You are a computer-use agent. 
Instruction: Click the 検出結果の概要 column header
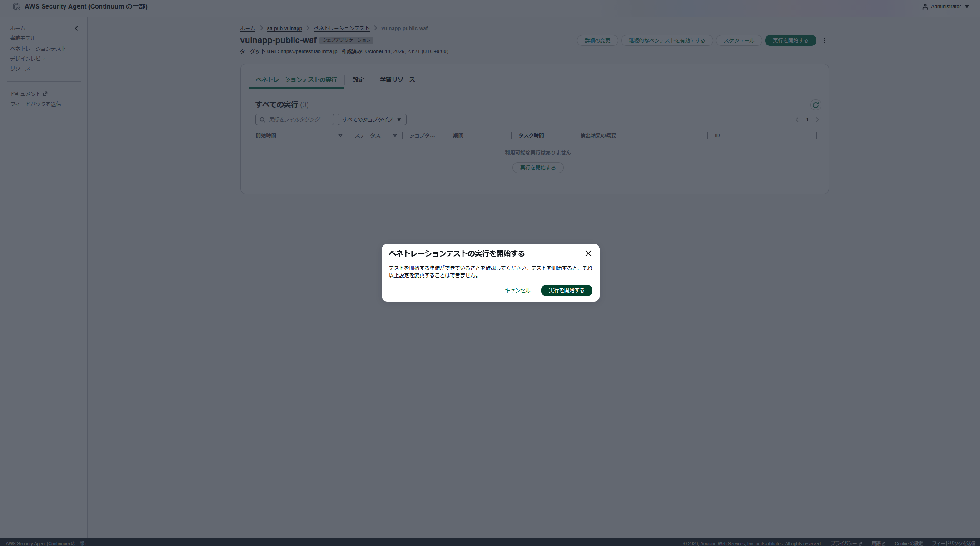(x=598, y=135)
